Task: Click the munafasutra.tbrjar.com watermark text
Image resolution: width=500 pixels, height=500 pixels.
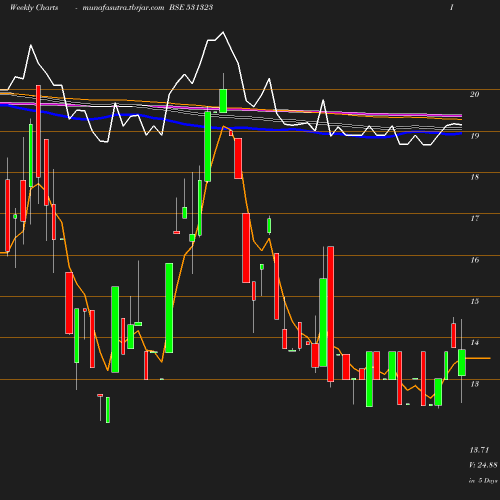Action: [123, 7]
